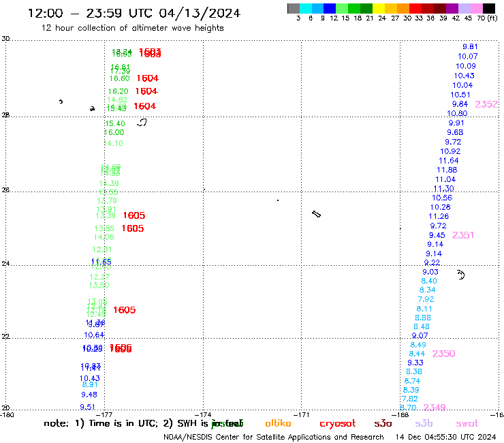Click the wave height value '7.82'
The width and height of the screenshot is (504, 443).
[409, 399]
